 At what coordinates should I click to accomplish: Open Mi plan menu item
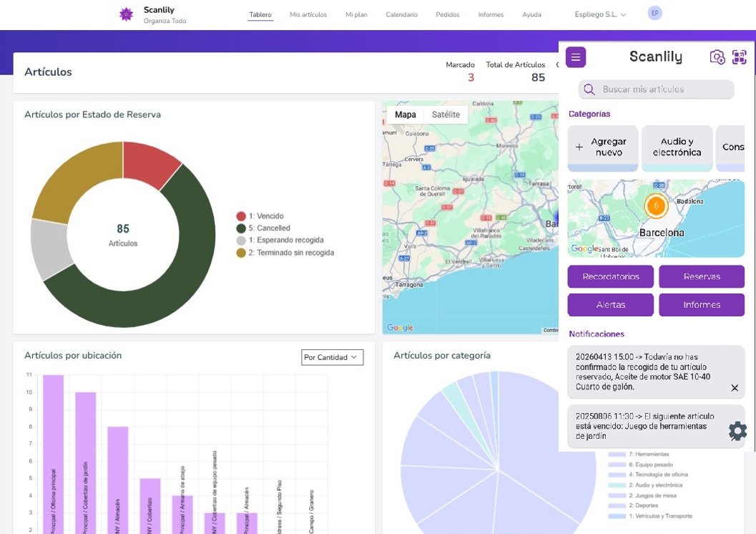pyautogui.click(x=356, y=14)
